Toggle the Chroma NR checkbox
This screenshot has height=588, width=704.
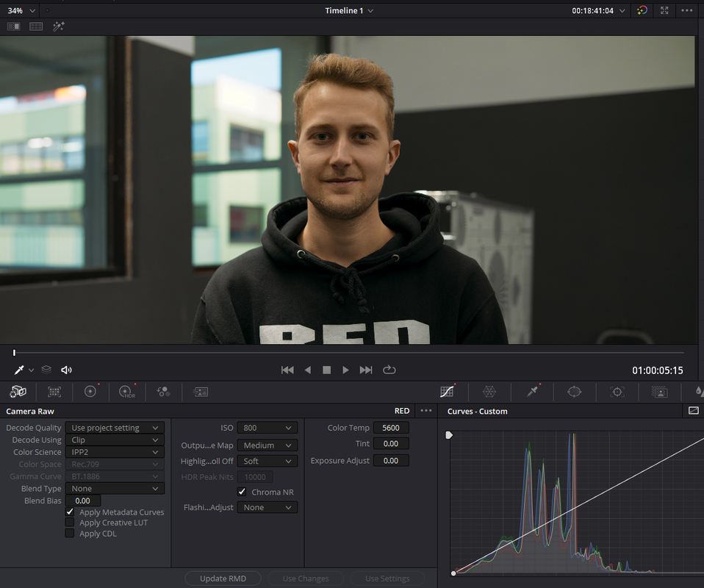click(x=242, y=492)
